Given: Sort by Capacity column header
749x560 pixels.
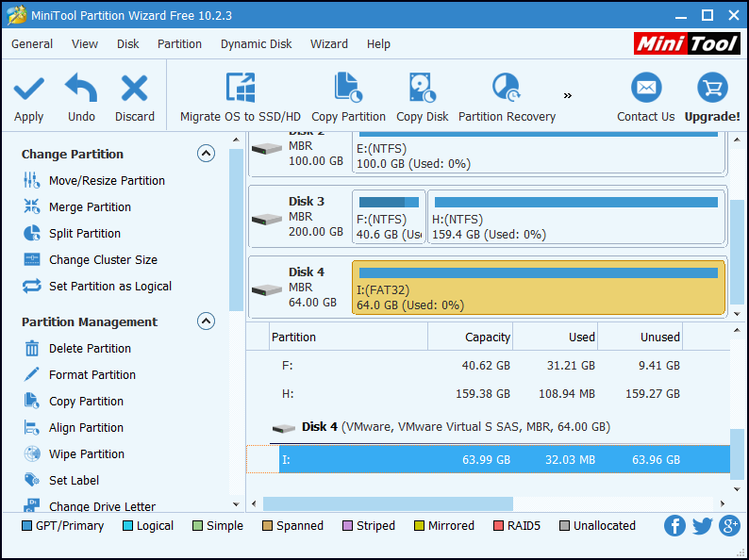Looking at the screenshot, I should 470,338.
